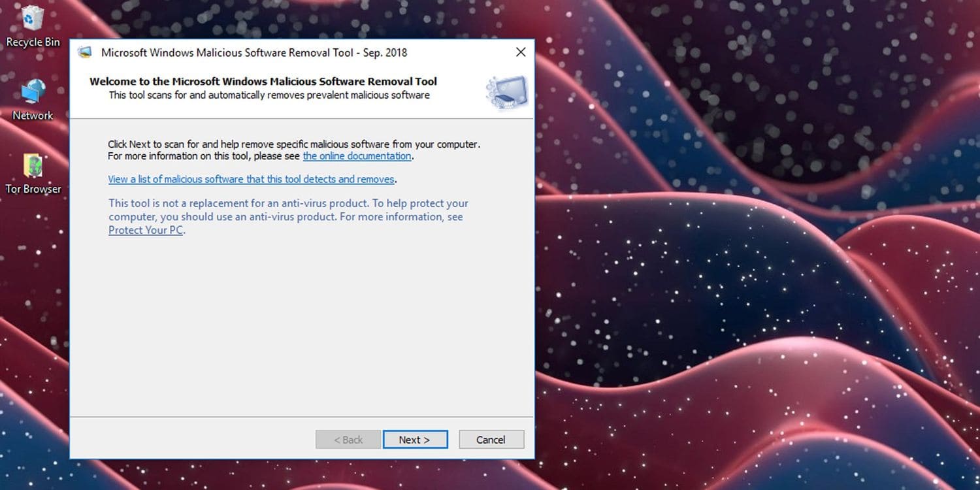Click the Tor Browser label text

coord(33,189)
